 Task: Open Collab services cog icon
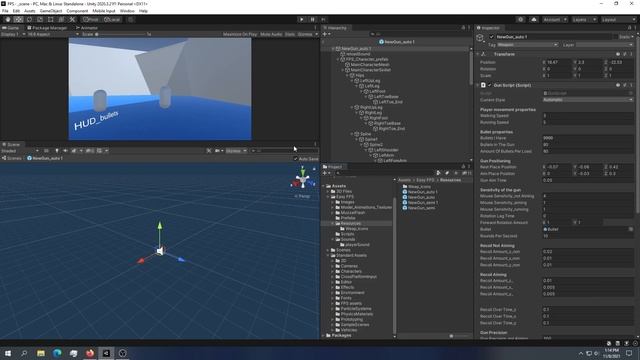click(520, 19)
